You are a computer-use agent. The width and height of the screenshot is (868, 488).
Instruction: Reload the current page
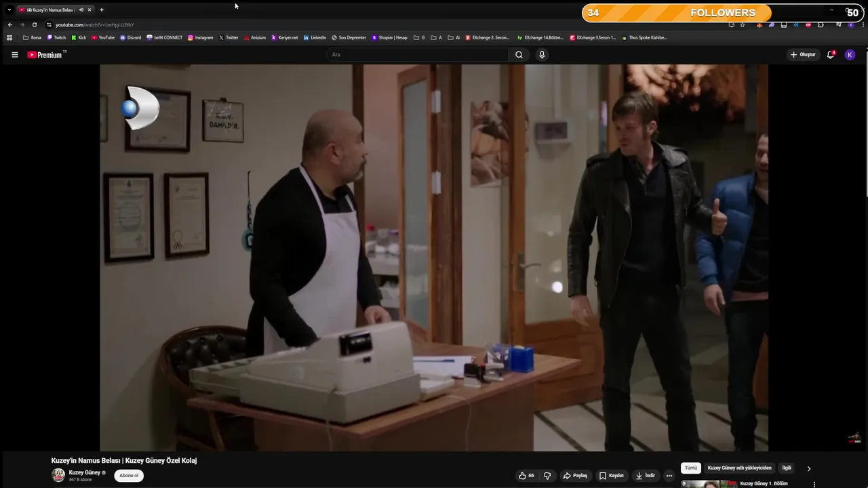[35, 24]
